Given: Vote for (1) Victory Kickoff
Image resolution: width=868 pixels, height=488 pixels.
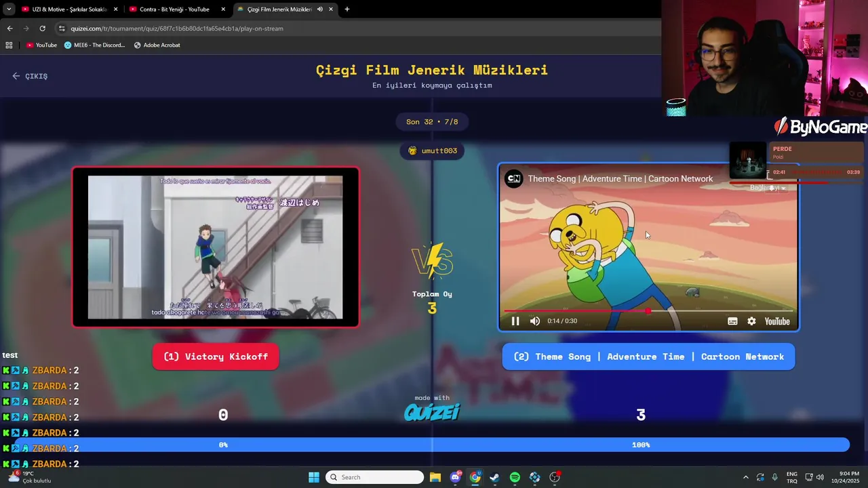Looking at the screenshot, I should click(x=216, y=357).
